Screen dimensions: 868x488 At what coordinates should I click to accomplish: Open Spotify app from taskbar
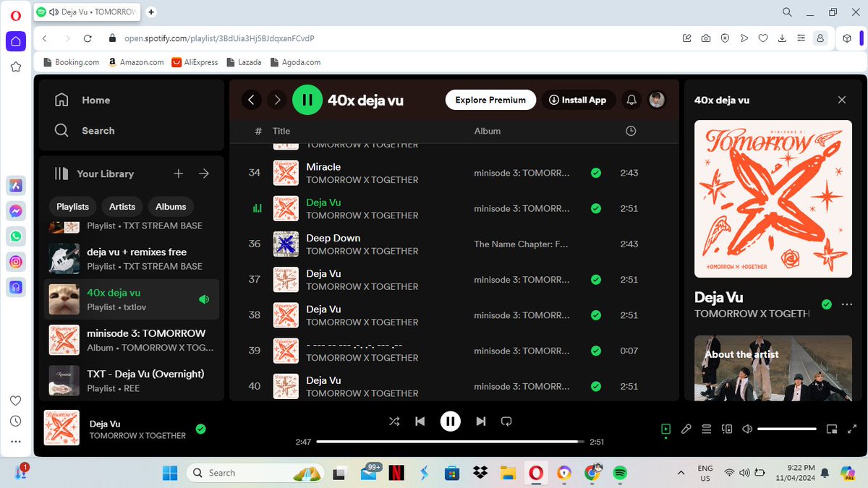click(620, 473)
